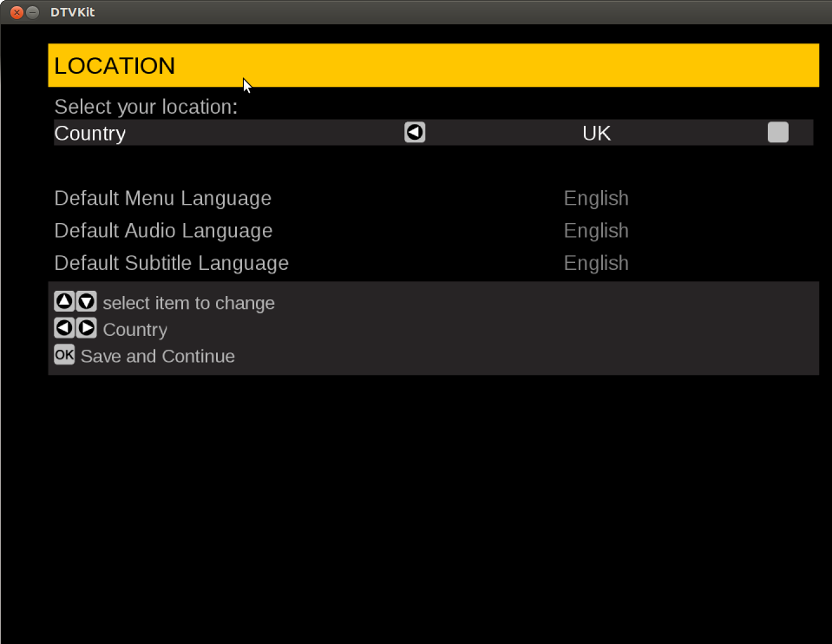Select Default Subtitle Language item

172,263
